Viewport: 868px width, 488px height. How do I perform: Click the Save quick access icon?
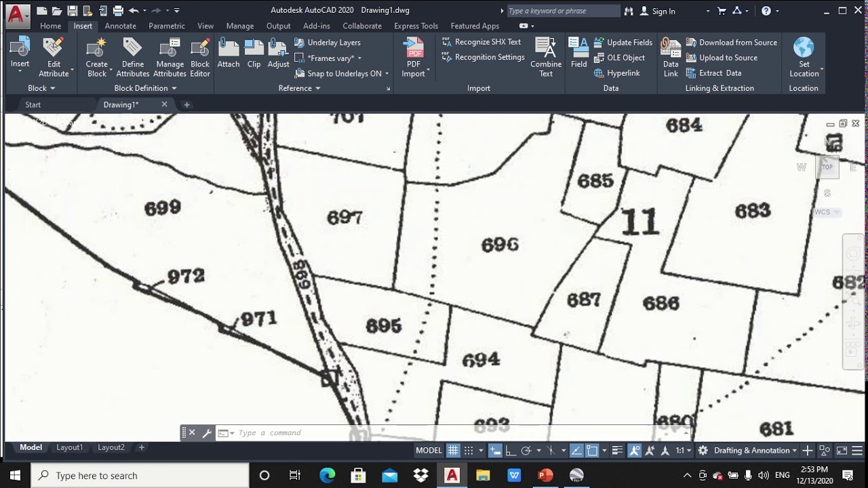coord(72,11)
